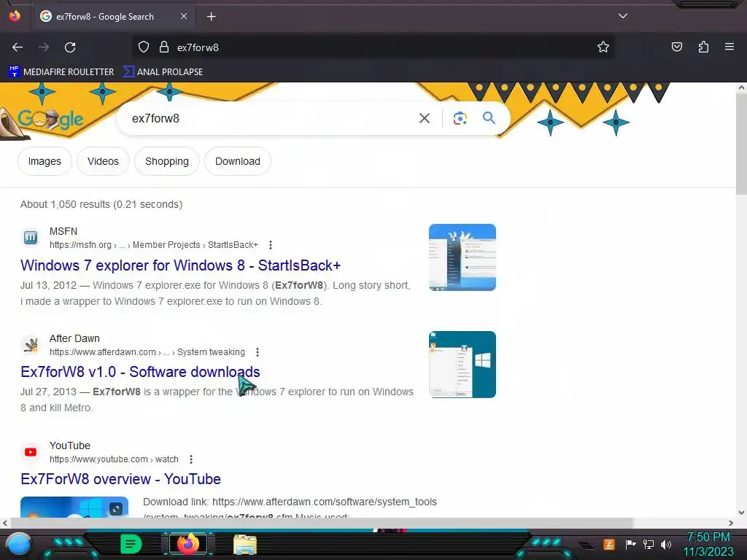Go back using the browser back arrow
The height and width of the screenshot is (560, 747).
(18, 47)
